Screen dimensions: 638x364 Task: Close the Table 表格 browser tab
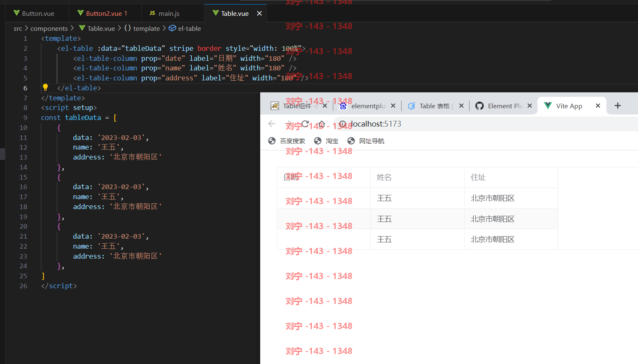461,106
